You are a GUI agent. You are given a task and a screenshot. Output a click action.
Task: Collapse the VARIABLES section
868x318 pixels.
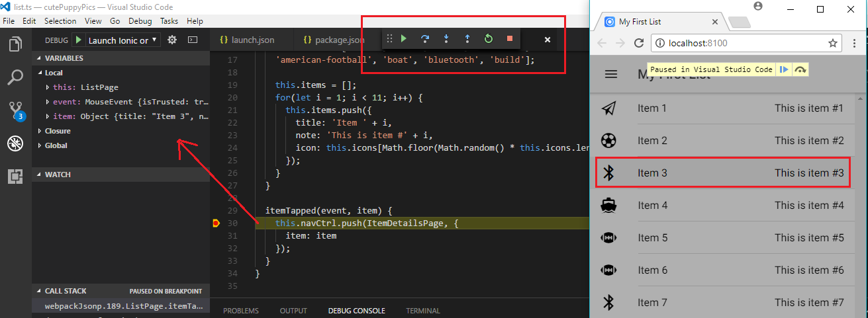click(x=121, y=58)
